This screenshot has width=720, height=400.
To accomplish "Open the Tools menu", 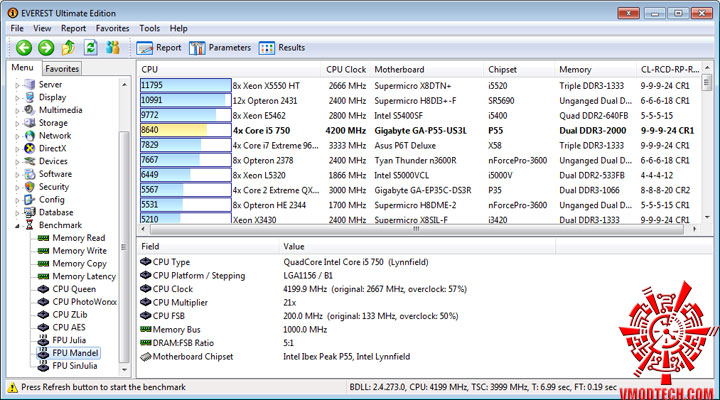I will click(149, 28).
